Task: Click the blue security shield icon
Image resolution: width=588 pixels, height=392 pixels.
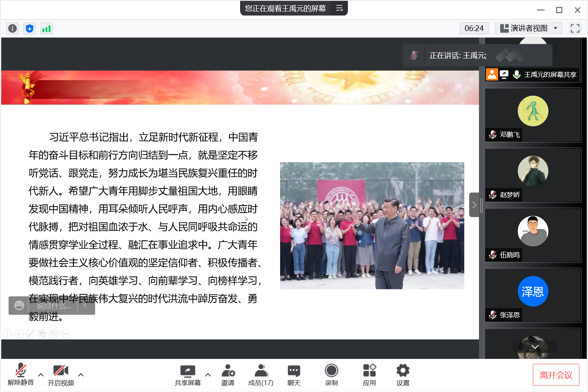Action: [x=29, y=28]
